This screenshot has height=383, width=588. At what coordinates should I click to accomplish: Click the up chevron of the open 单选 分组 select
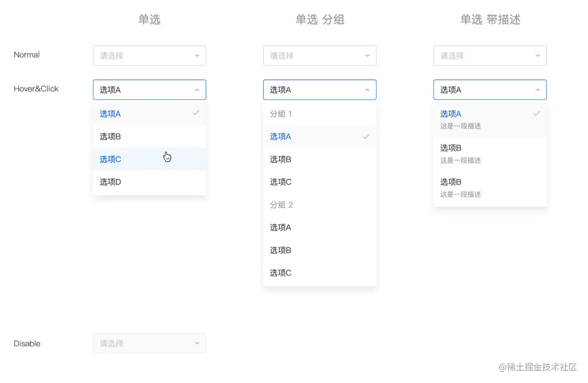[367, 90]
